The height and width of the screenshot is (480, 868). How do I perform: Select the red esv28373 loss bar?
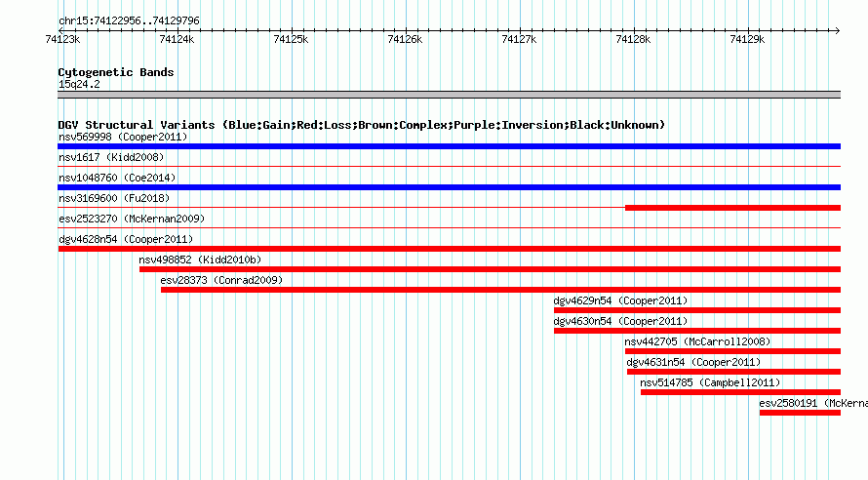[x=500, y=290]
